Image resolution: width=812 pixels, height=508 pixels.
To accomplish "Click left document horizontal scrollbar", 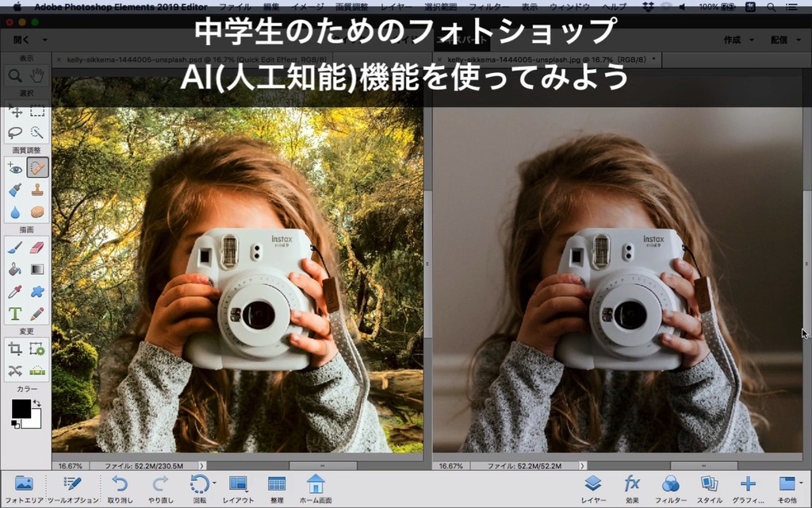I will (x=323, y=465).
